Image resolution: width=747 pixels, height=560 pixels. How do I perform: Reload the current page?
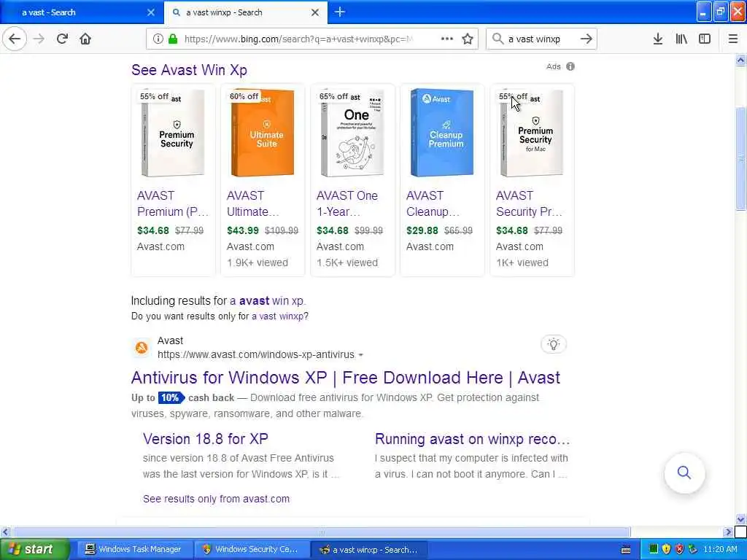click(62, 39)
